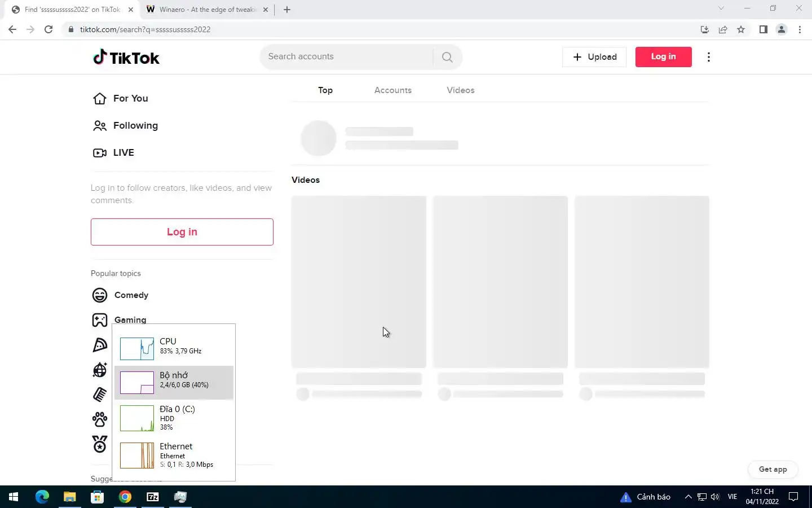Click the comb beauty topic icon
The width and height of the screenshot is (812, 508).
pos(100,395)
